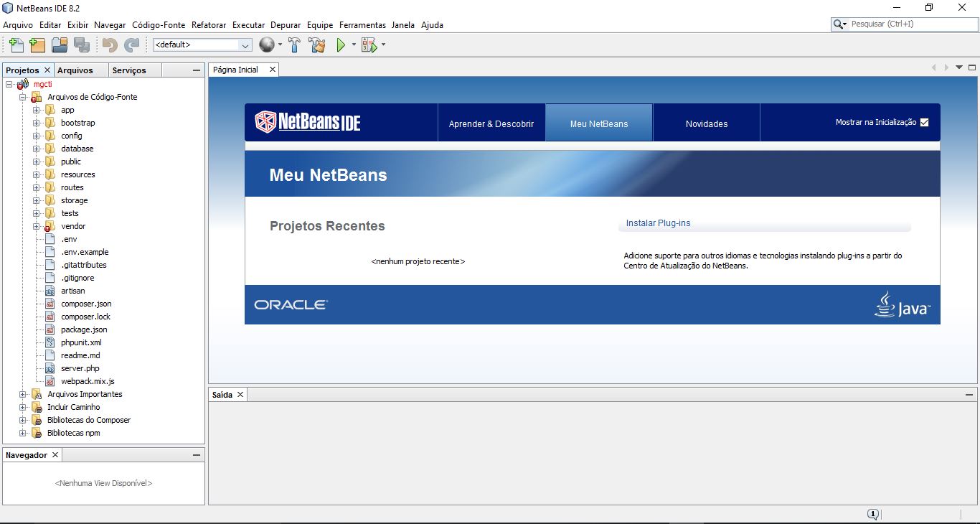Screen dimensions: 980x524
Task: Click the mgcti project root icon
Action: 24,84
